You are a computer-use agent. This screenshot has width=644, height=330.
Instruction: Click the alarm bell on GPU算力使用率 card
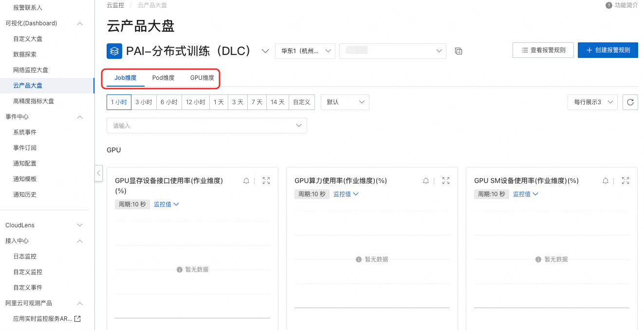coord(426,181)
